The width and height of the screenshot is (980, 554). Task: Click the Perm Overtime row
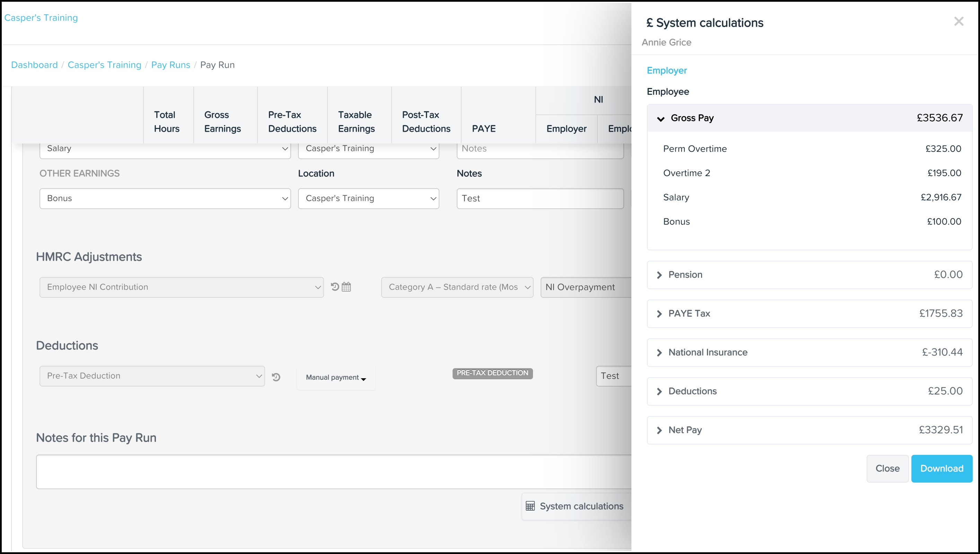pos(812,149)
